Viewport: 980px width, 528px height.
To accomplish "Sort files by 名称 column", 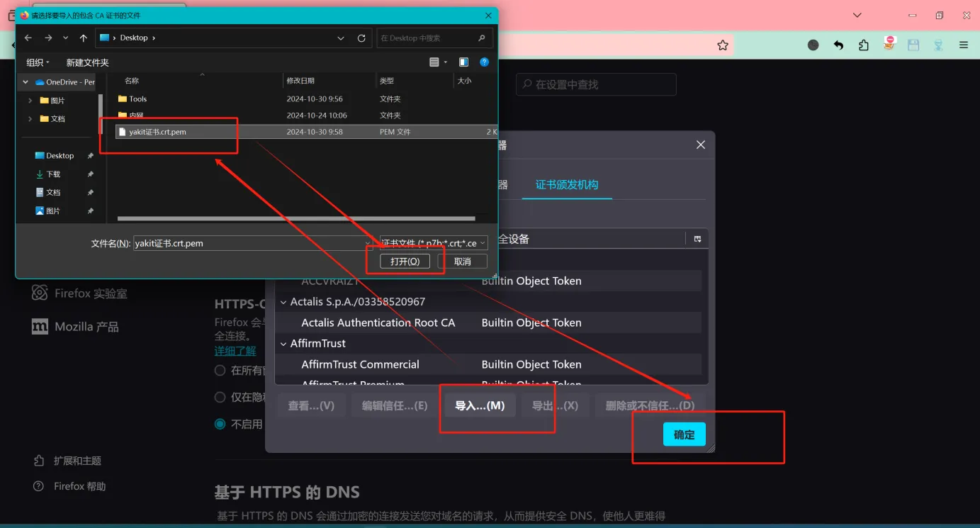I will [x=132, y=81].
